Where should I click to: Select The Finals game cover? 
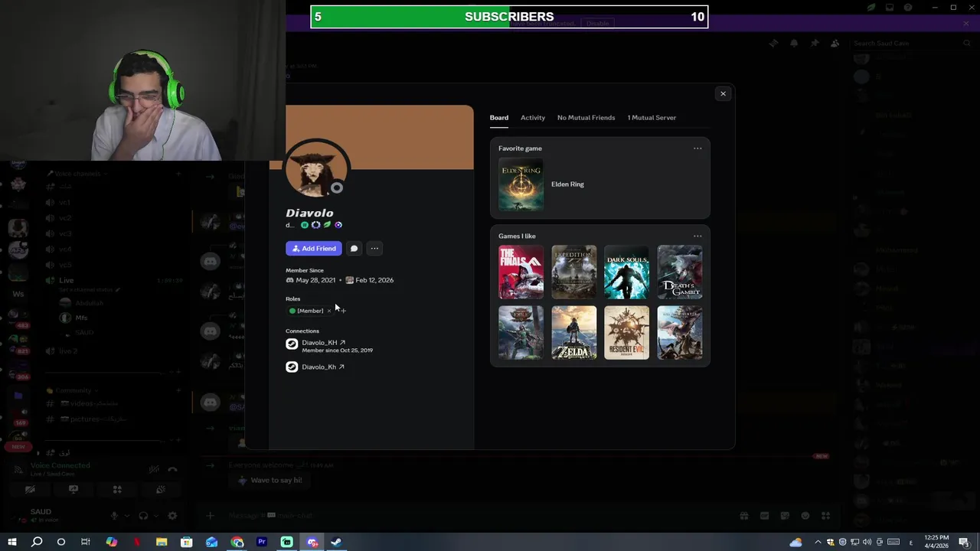(521, 272)
